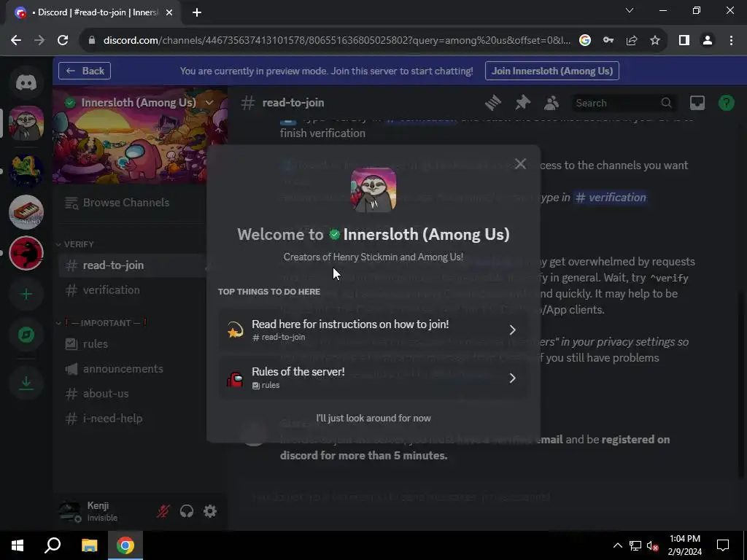The height and width of the screenshot is (560, 747).
Task: Open Chrome three-dot menu
Action: click(x=731, y=41)
